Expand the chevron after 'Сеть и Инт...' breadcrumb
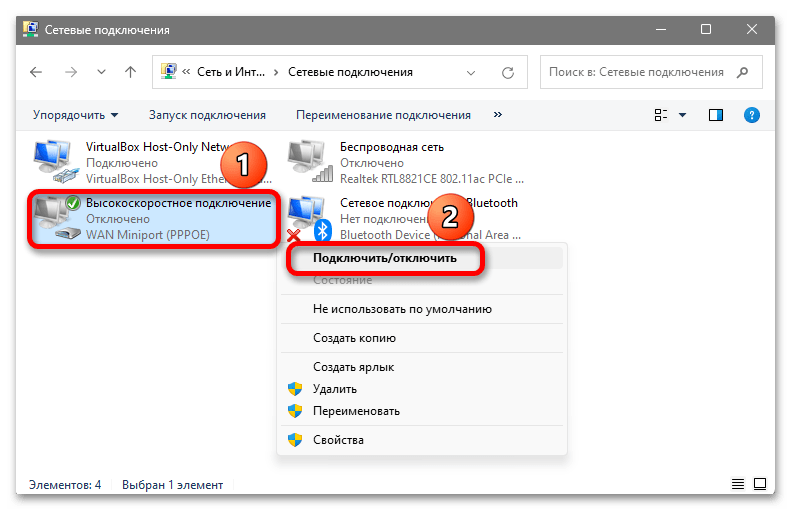This screenshot has height=510, width=791. tap(276, 72)
